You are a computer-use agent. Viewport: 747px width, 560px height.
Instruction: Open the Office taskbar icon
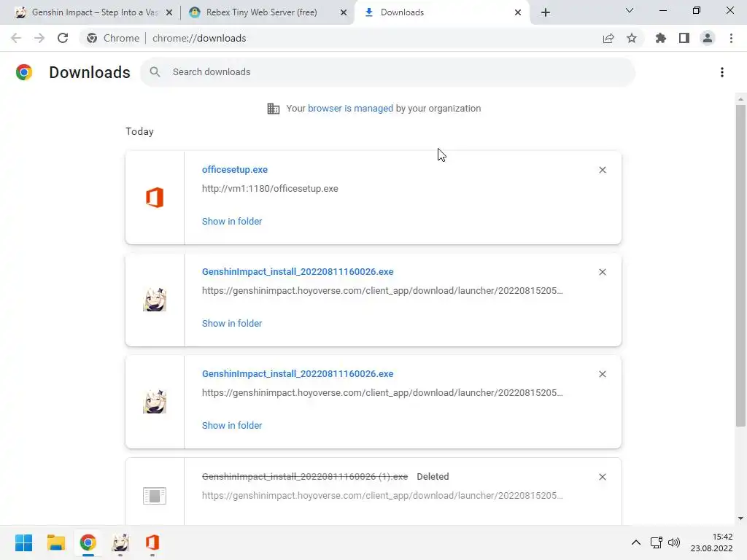tap(152, 542)
